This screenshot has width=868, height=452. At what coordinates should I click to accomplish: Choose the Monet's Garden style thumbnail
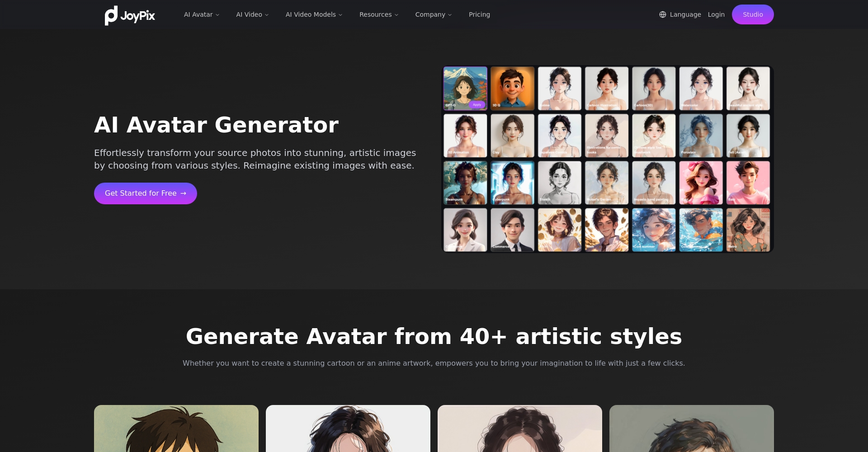pos(607,183)
